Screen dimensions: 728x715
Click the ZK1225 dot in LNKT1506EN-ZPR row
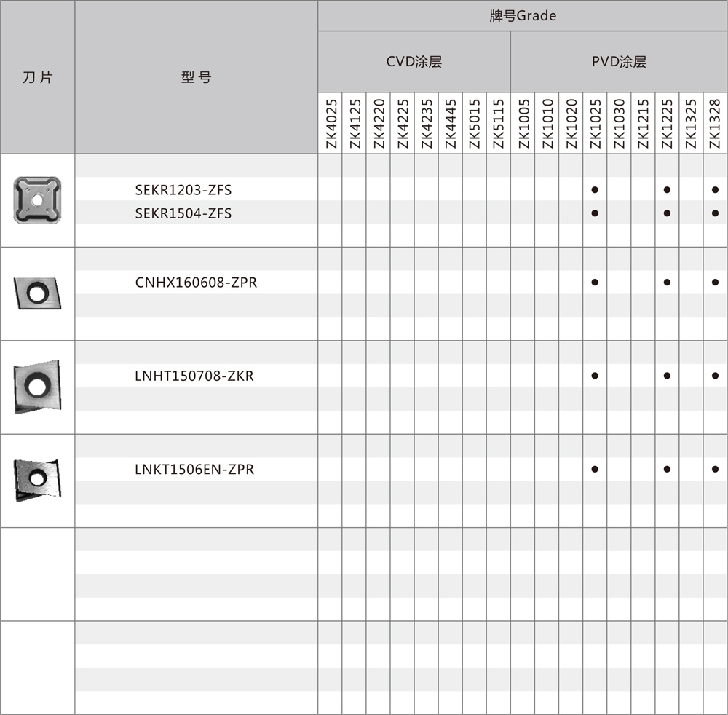point(667,470)
